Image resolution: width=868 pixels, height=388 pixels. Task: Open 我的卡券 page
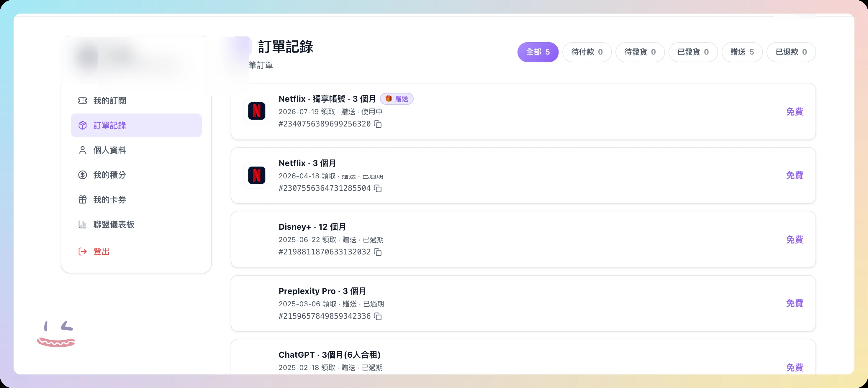coord(136,200)
